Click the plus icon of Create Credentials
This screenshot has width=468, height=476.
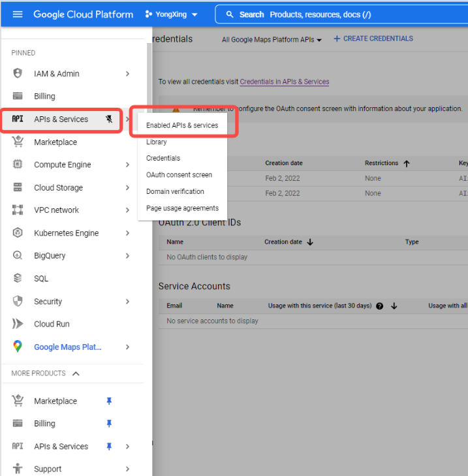pyautogui.click(x=337, y=39)
